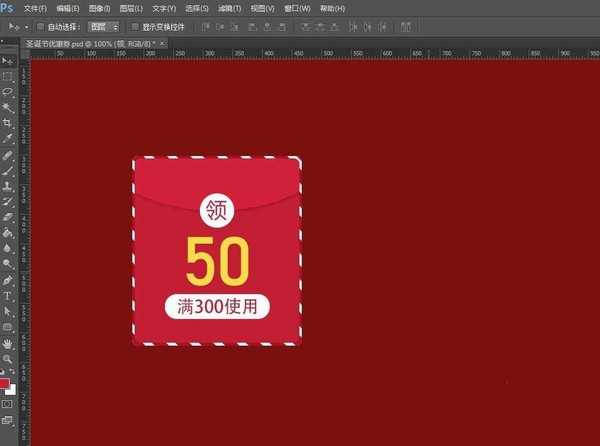Toggle the 自动选择 checkbox
The height and width of the screenshot is (446, 600).
click(x=37, y=27)
